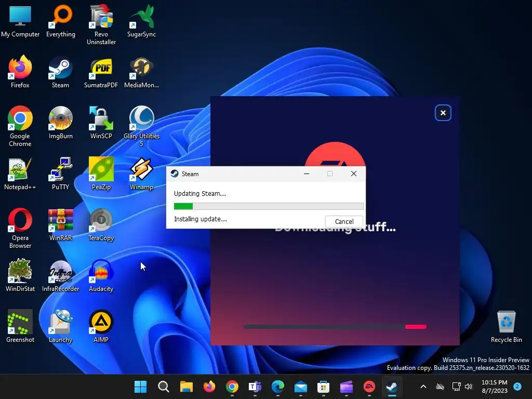Close the EA installer window
This screenshot has height=399, width=532.
pyautogui.click(x=443, y=113)
